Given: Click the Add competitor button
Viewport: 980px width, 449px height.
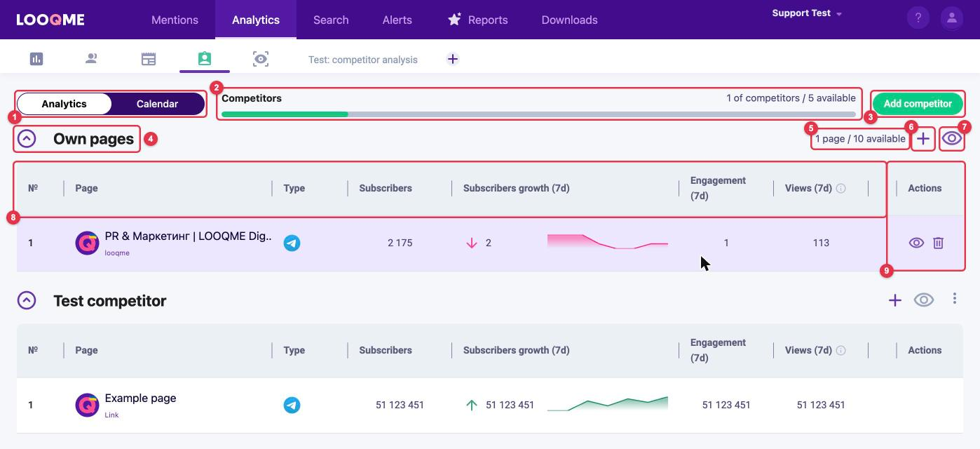Looking at the screenshot, I should pos(918,104).
